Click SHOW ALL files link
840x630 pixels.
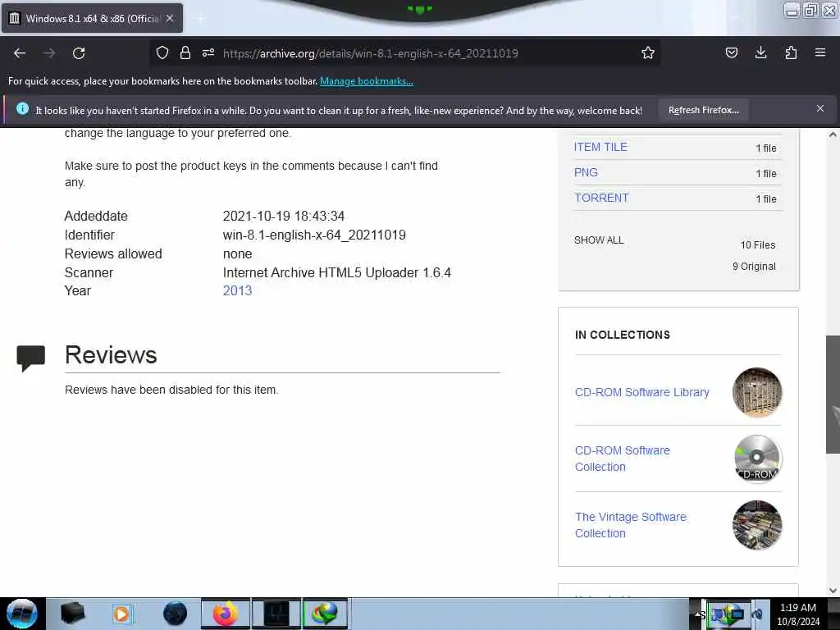[x=599, y=240]
